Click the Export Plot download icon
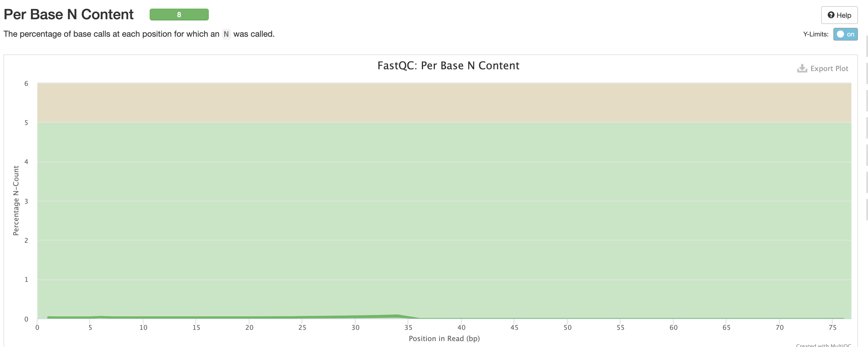This screenshot has width=868, height=347. point(802,68)
